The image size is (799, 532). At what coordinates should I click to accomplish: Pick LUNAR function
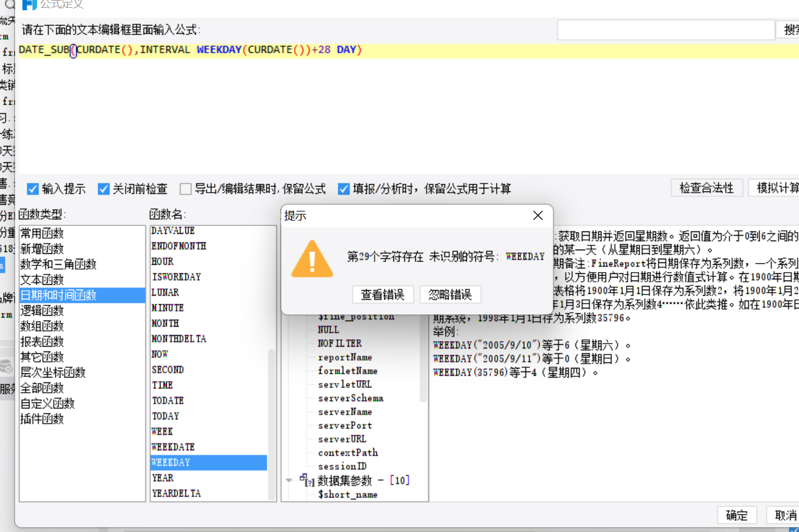pyautogui.click(x=165, y=293)
